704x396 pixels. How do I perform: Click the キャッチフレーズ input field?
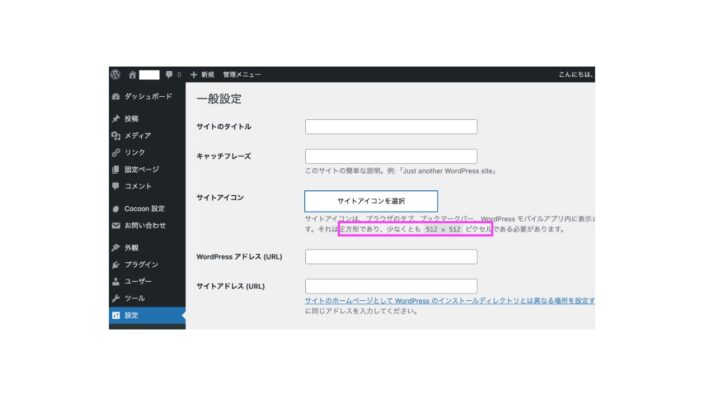point(391,156)
